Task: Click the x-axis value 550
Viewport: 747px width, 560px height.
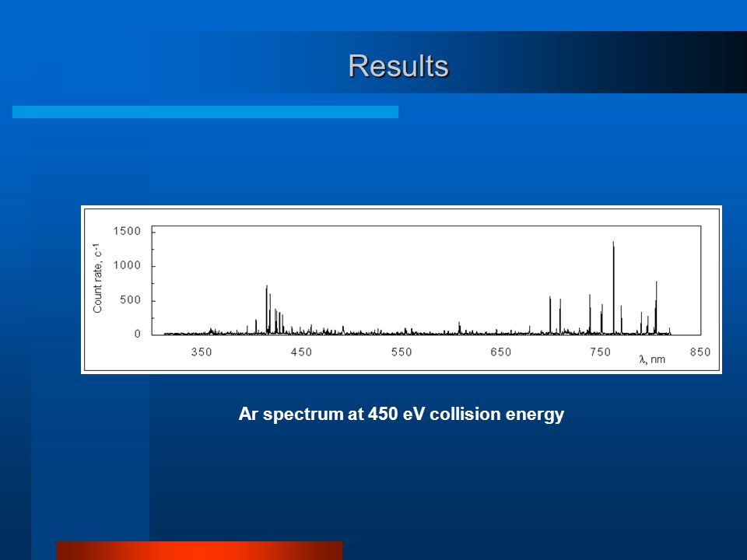Action: click(x=402, y=352)
